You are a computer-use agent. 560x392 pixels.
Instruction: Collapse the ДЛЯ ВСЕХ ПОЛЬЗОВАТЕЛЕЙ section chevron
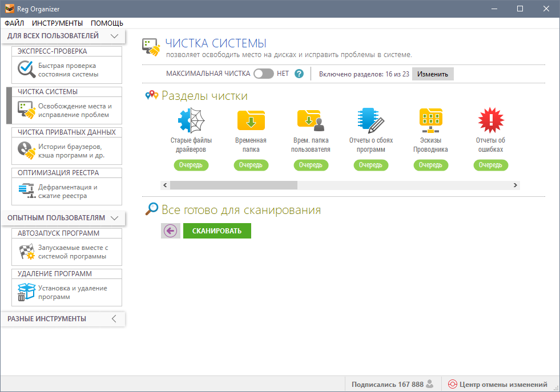[114, 36]
